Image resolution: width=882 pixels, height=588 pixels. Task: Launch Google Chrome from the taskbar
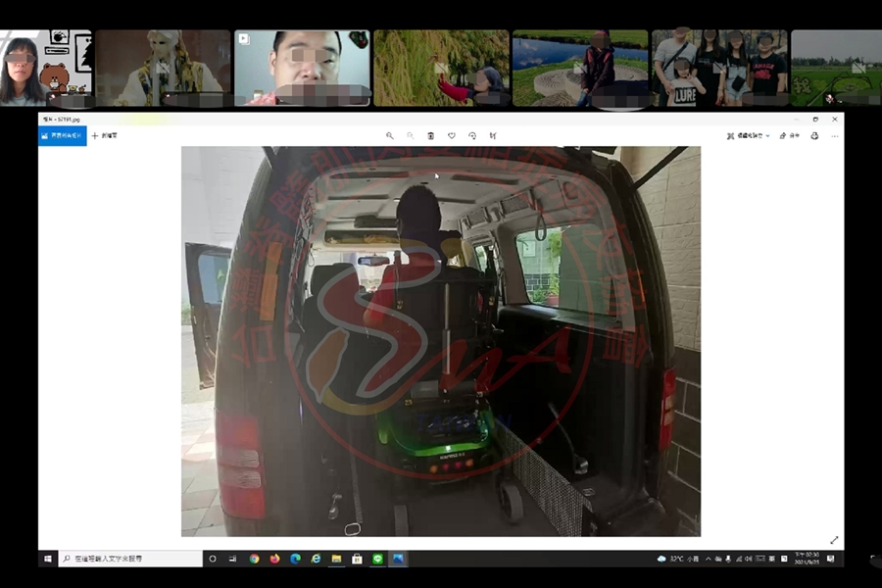click(x=254, y=559)
